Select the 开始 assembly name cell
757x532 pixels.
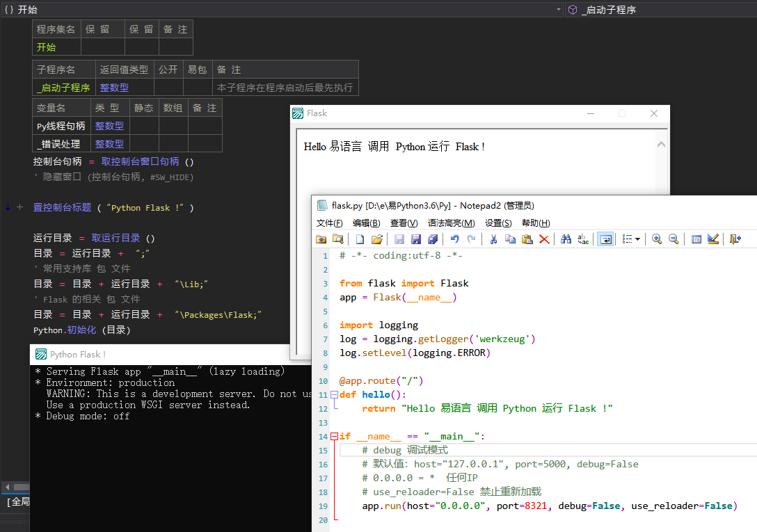pyautogui.click(x=56, y=47)
